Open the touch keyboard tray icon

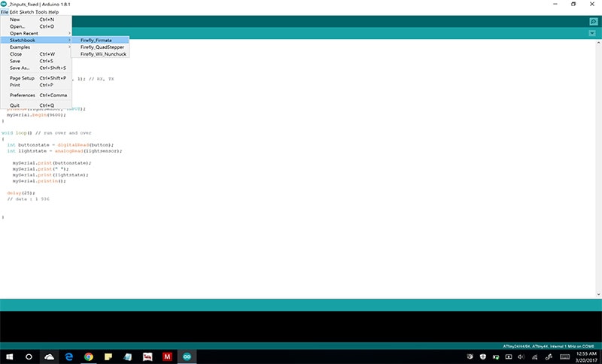[565, 356]
